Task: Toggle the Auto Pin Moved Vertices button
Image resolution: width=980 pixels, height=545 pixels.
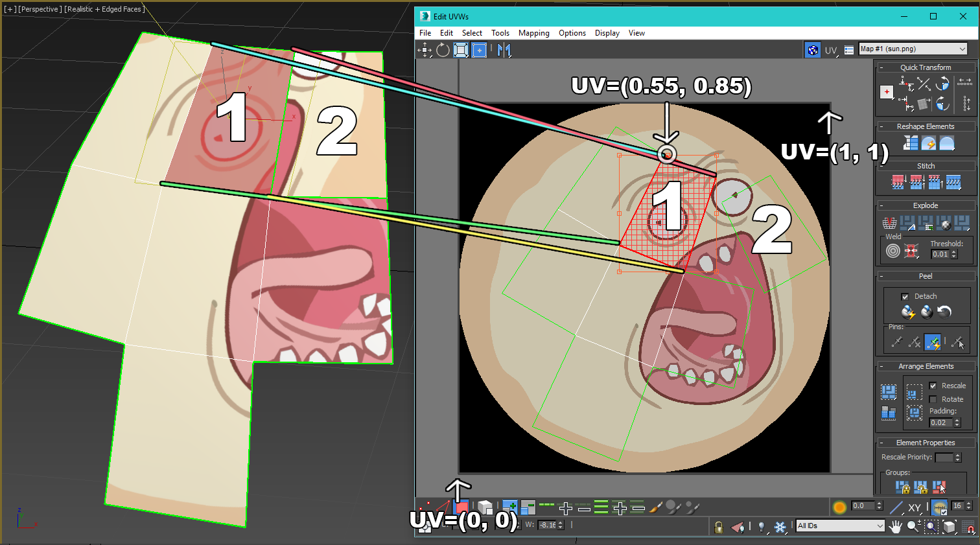Action: coord(933,342)
